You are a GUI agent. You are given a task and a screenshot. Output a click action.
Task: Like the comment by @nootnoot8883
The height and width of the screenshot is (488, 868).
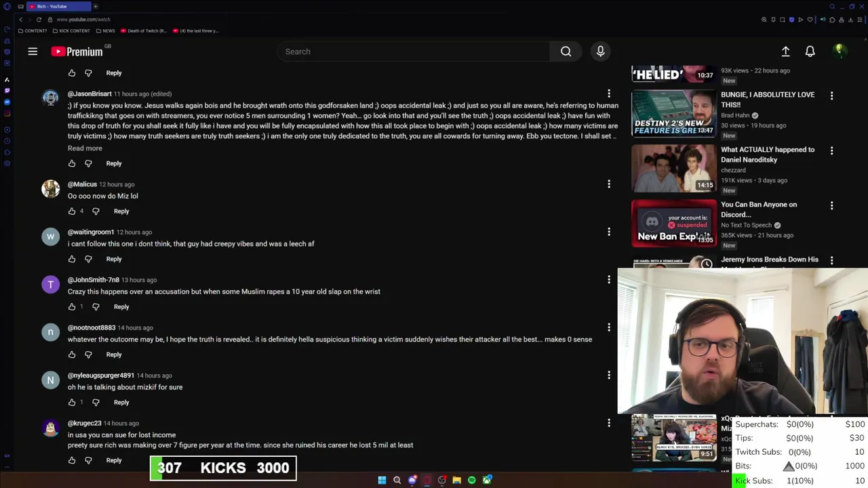(x=72, y=354)
